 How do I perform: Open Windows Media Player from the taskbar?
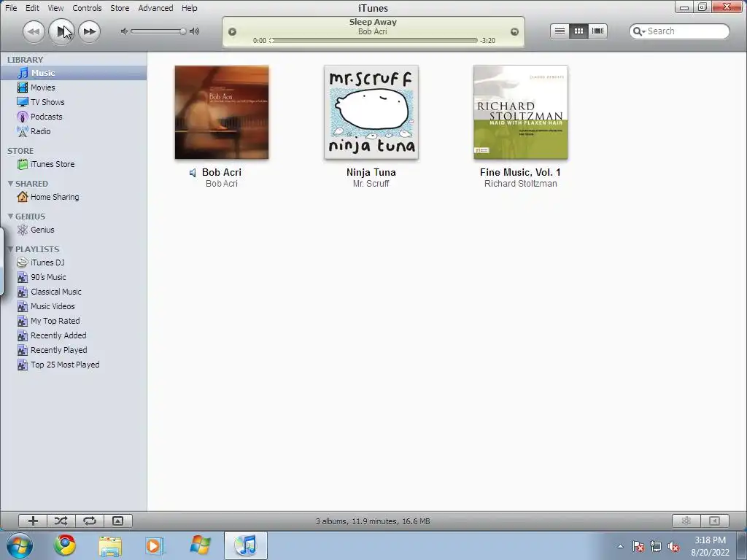coord(155,545)
